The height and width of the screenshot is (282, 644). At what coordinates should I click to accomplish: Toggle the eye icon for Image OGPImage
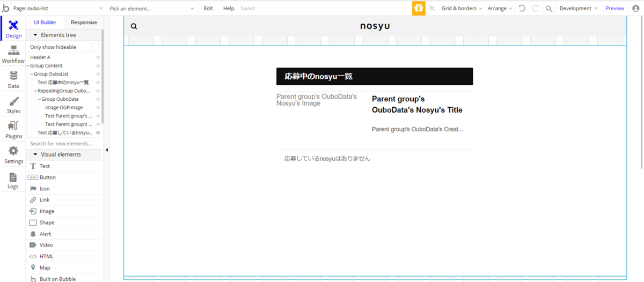coord(98,108)
